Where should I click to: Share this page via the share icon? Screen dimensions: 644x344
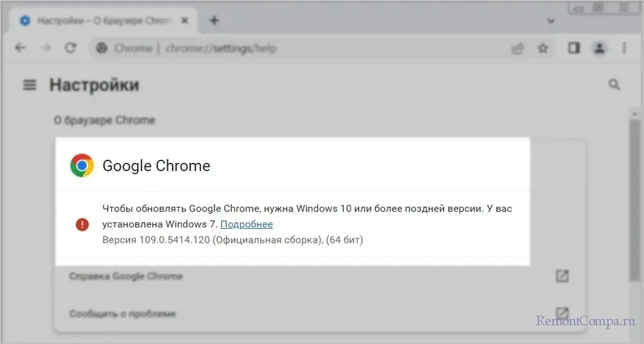pyautogui.click(x=518, y=48)
